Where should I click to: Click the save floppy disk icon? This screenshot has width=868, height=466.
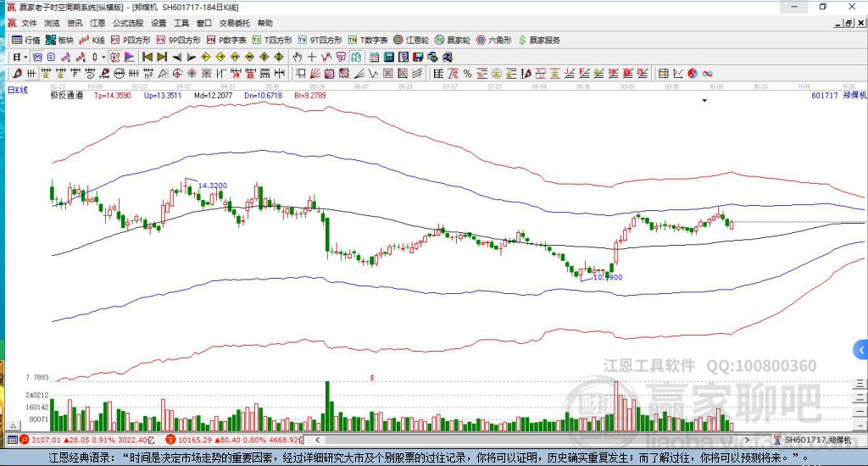click(x=418, y=57)
